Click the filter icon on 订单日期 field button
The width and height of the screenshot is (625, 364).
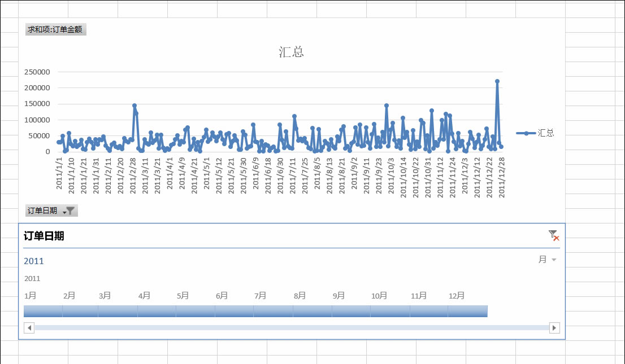pos(70,210)
